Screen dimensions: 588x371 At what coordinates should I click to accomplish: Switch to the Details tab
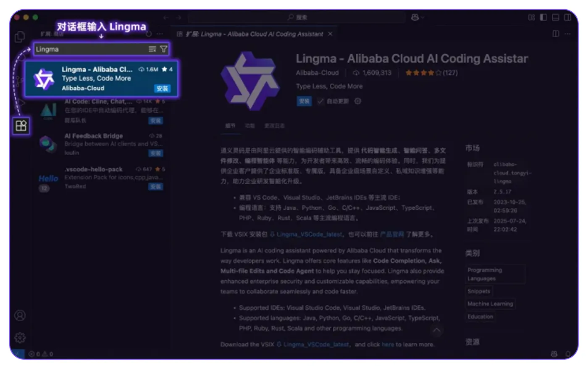[x=230, y=126]
